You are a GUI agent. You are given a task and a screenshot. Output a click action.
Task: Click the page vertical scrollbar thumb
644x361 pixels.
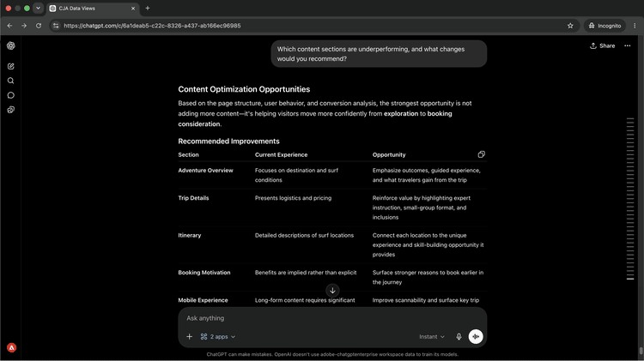pos(641,352)
